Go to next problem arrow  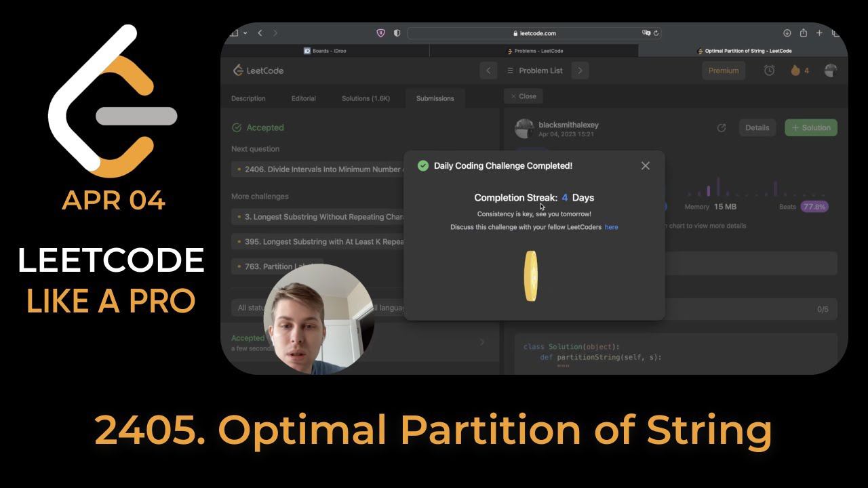click(x=580, y=70)
